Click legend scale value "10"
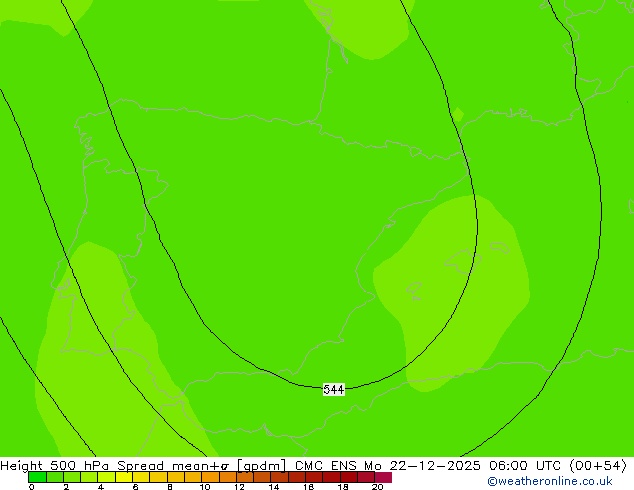Viewport: 634px width, 490px height. [205, 487]
